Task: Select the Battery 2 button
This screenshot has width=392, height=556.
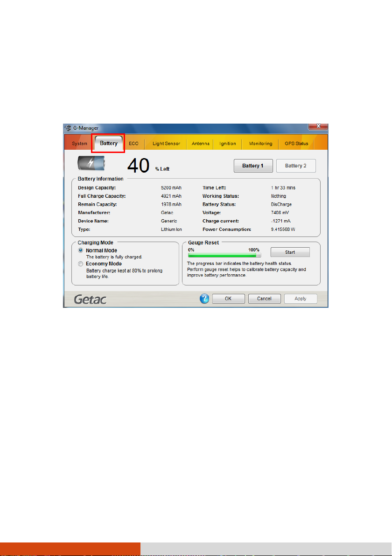Action: 296,166
